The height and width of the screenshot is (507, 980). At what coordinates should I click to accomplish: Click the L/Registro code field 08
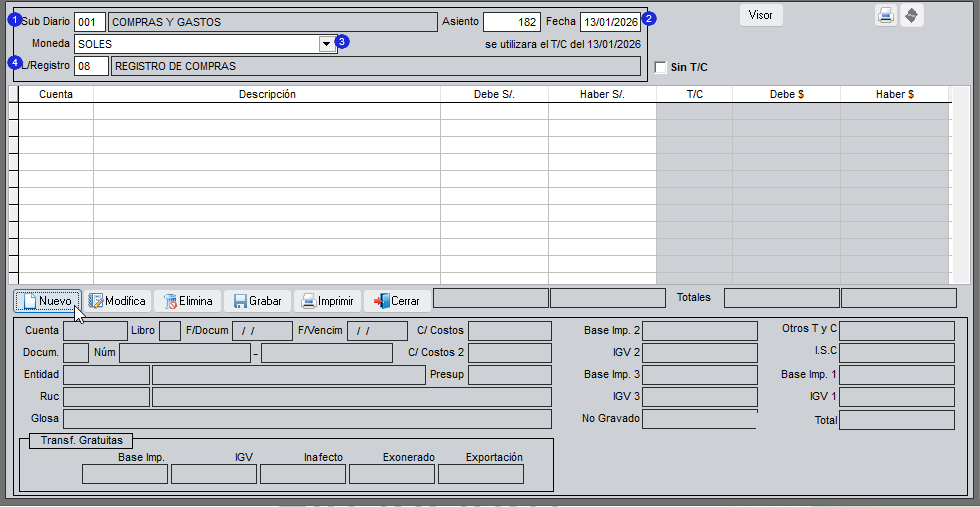pos(91,66)
